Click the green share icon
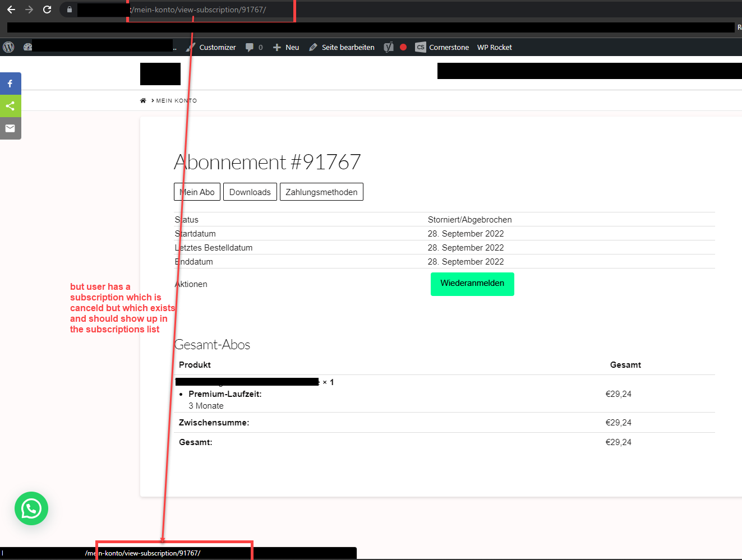Image resolution: width=742 pixels, height=560 pixels. (10, 106)
